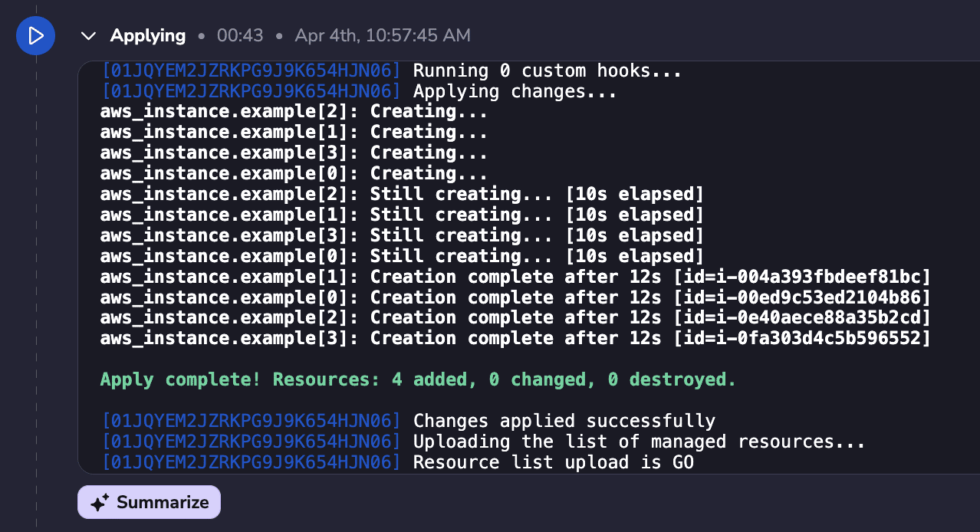Screen dimensions: 980x532
Task: Click the green Apply complete summary line
Action: pyautogui.click(x=418, y=379)
